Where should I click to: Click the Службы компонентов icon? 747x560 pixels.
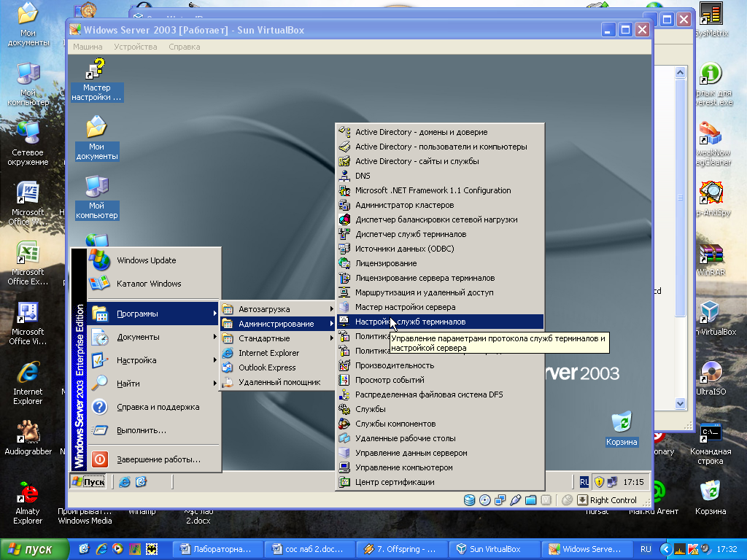pyautogui.click(x=344, y=424)
